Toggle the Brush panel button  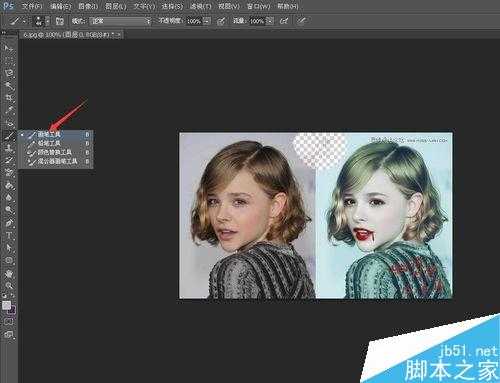tap(60, 21)
